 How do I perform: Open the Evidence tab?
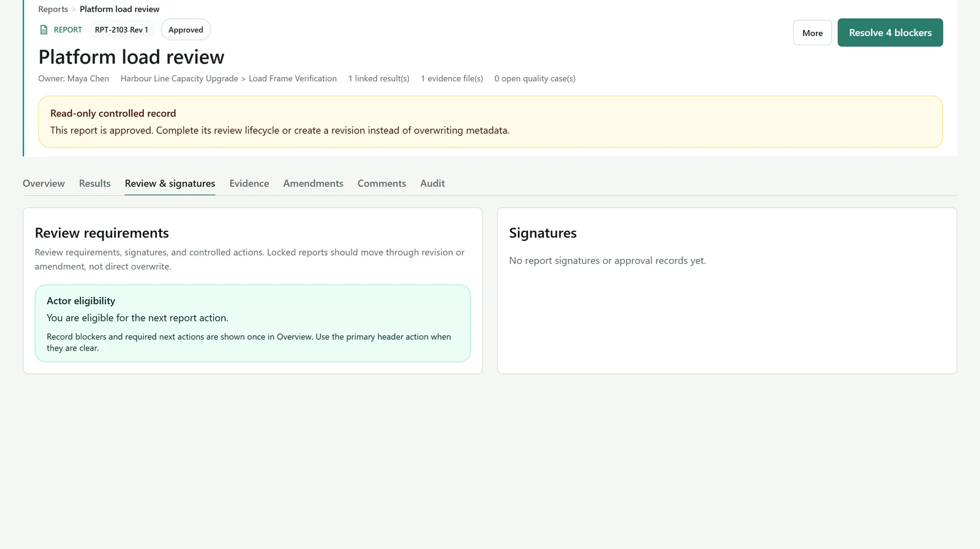click(x=249, y=184)
